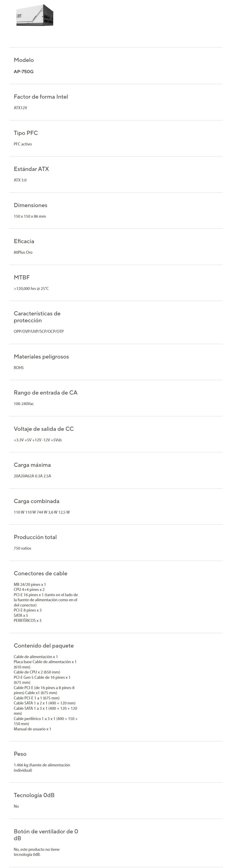Click the Estándar ATX heading

pyautogui.click(x=31, y=169)
